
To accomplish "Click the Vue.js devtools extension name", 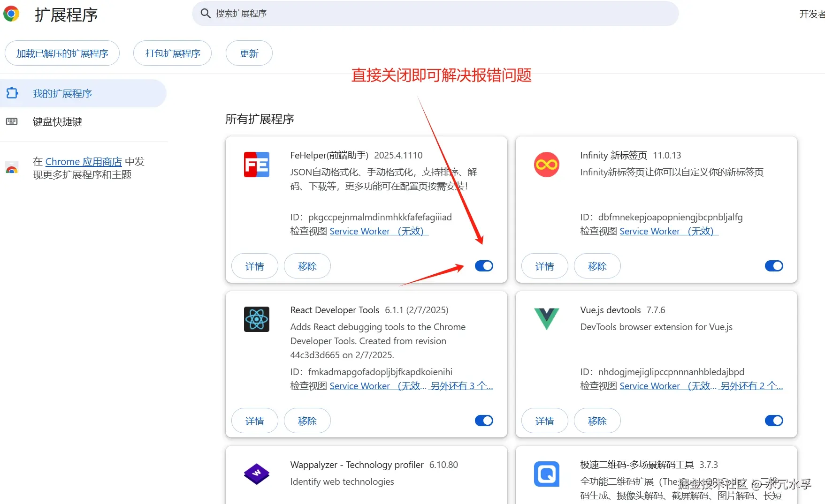I will point(611,310).
